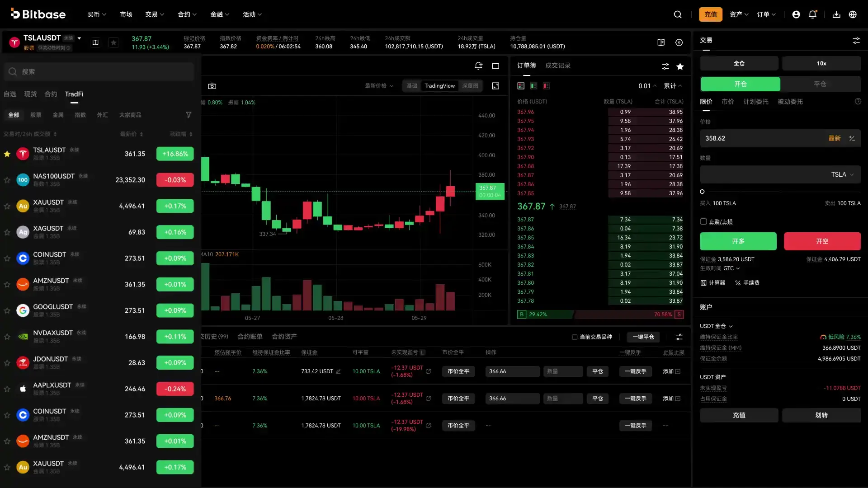Image resolution: width=868 pixels, height=488 pixels.
Task: Filter the market list by 股票
Action: pyautogui.click(x=36, y=115)
